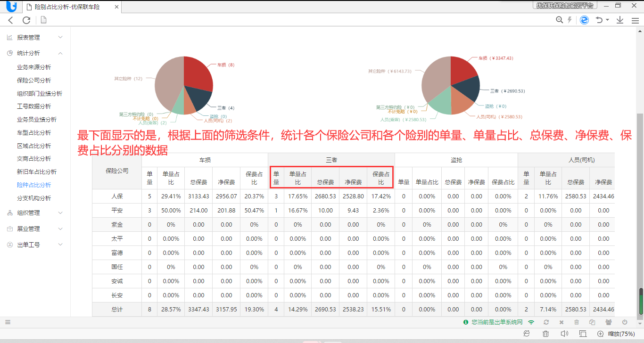Image resolution: width=644 pixels, height=343 pixels.
Task: Click the 报表管理 chart icon
Action: coord(9,37)
